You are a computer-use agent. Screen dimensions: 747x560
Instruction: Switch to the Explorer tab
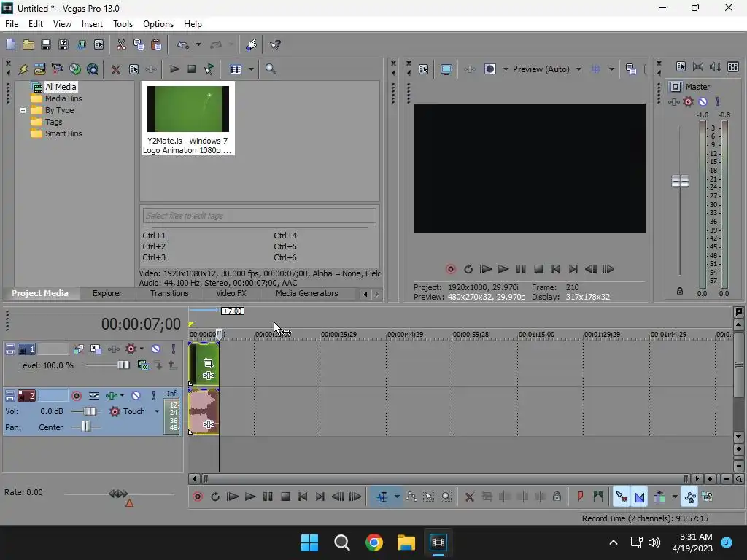click(x=107, y=293)
